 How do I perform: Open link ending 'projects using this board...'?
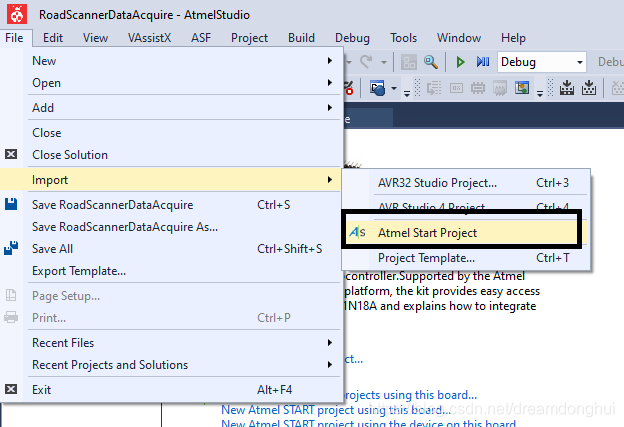click(410, 395)
